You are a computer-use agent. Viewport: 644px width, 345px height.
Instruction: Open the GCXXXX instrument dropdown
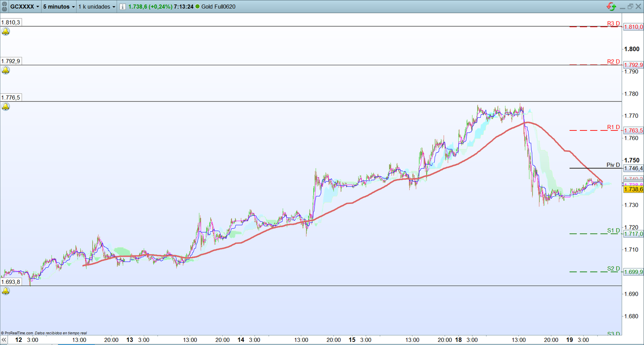pos(24,7)
